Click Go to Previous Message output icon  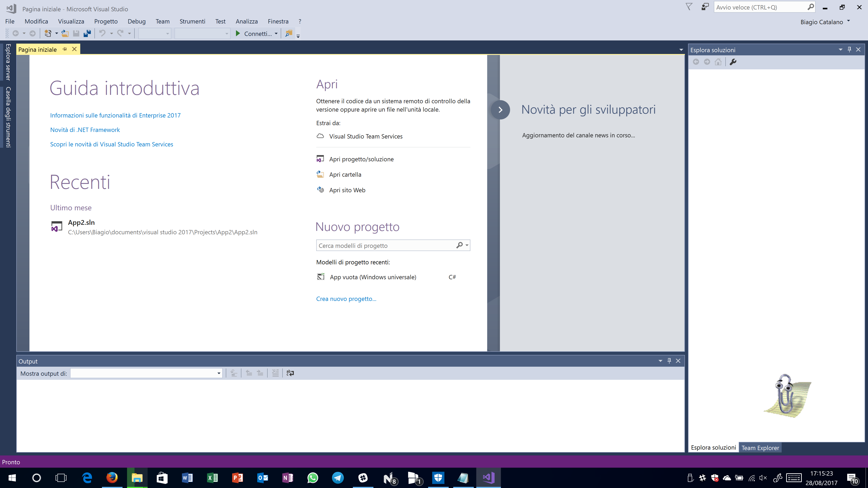(x=249, y=373)
